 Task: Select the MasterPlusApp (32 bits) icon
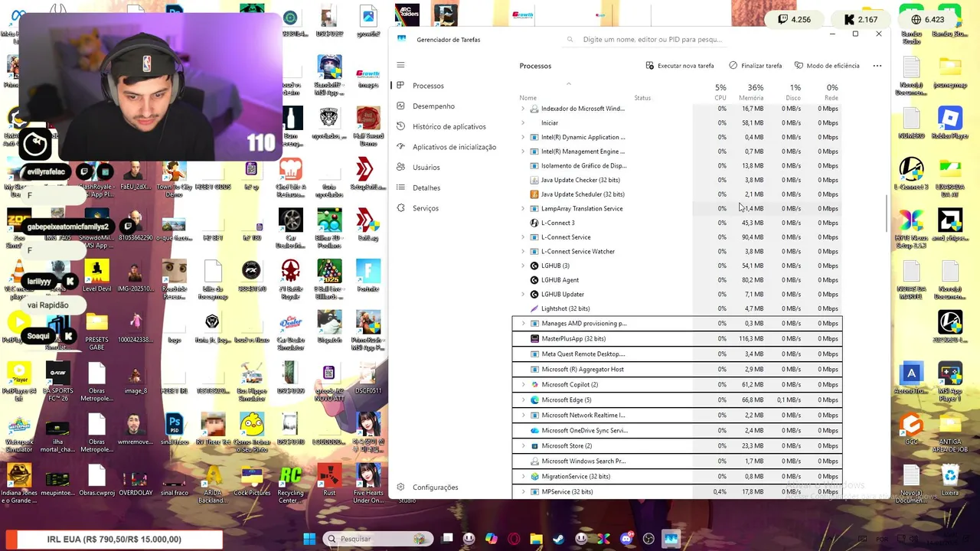(x=534, y=338)
